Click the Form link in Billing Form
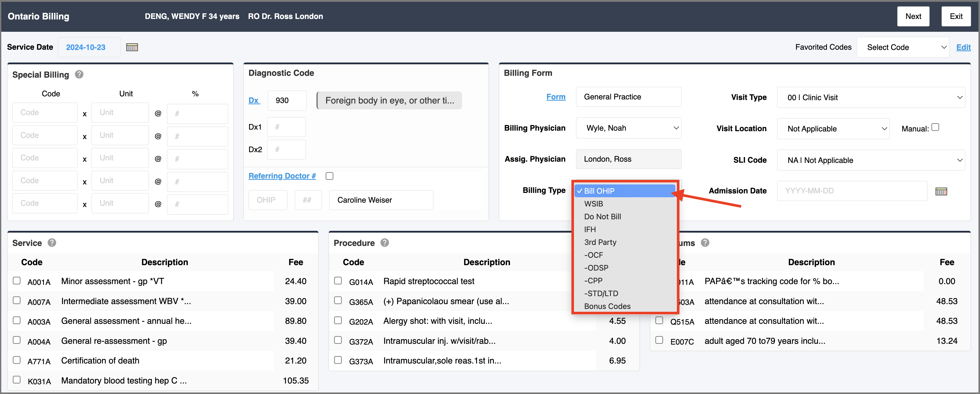The height and width of the screenshot is (394, 980). (x=556, y=97)
